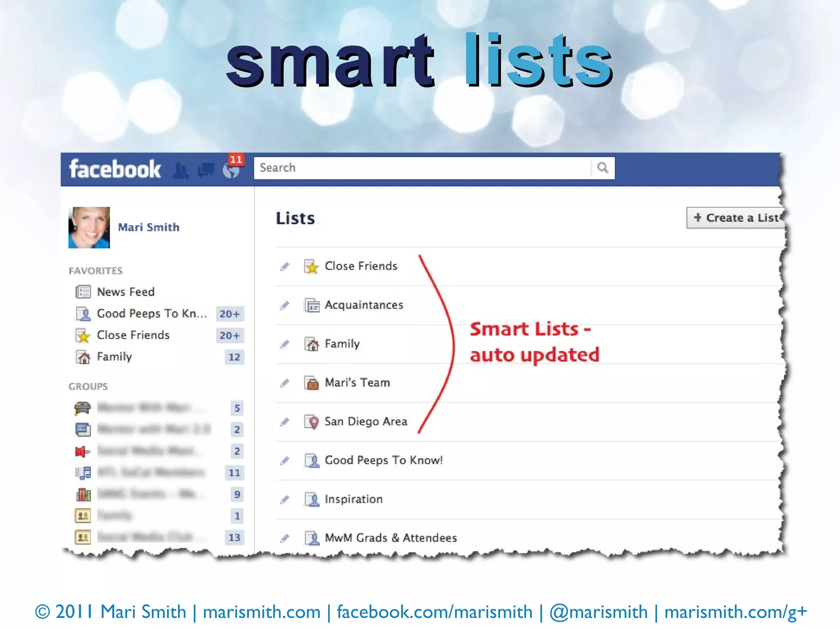Viewport: 840px width, 630px height.
Task: Open the Inspiration list
Action: [x=354, y=499]
